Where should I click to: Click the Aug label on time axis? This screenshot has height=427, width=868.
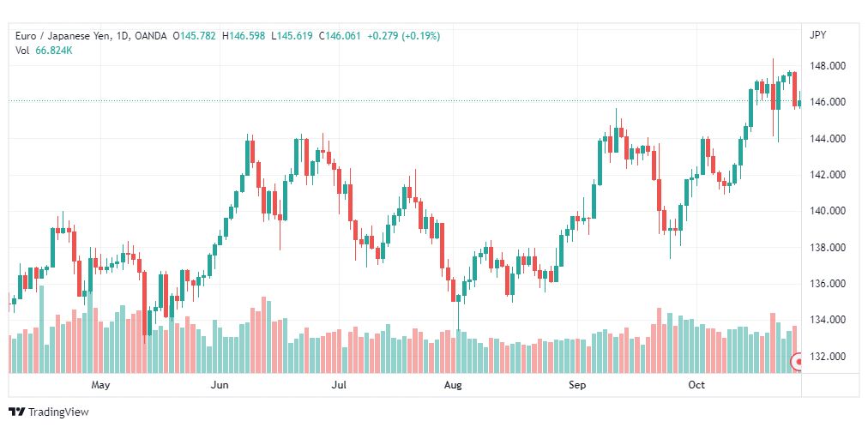[x=453, y=385]
